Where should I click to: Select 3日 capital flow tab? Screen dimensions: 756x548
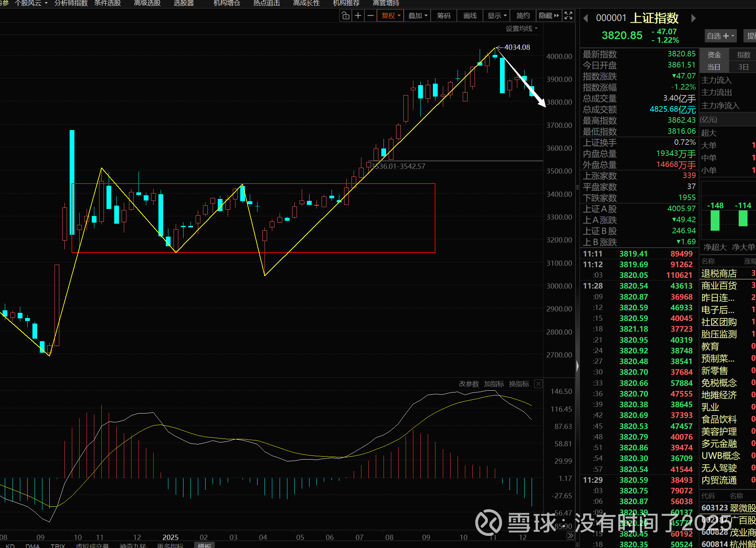pyautogui.click(x=743, y=67)
